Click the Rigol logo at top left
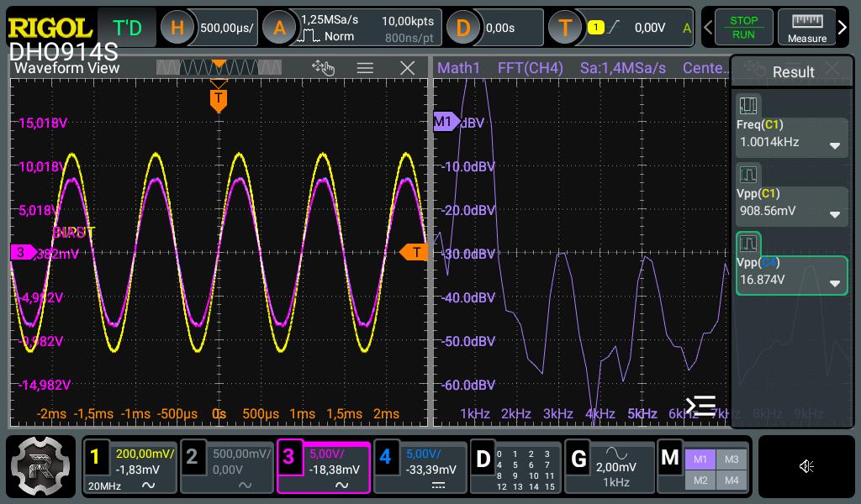This screenshot has width=861, height=504. click(x=50, y=28)
